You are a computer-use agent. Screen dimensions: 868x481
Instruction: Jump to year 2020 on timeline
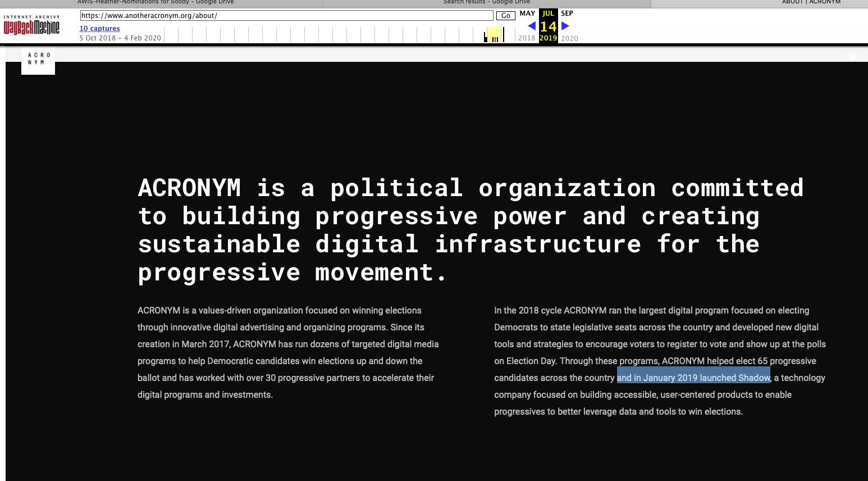(569, 38)
